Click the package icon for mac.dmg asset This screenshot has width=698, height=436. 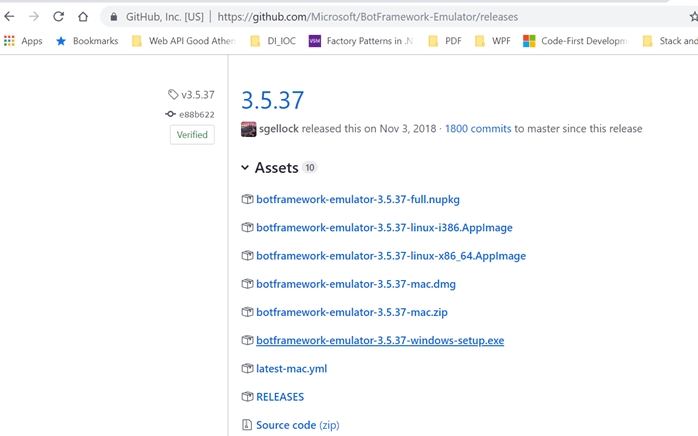247,284
